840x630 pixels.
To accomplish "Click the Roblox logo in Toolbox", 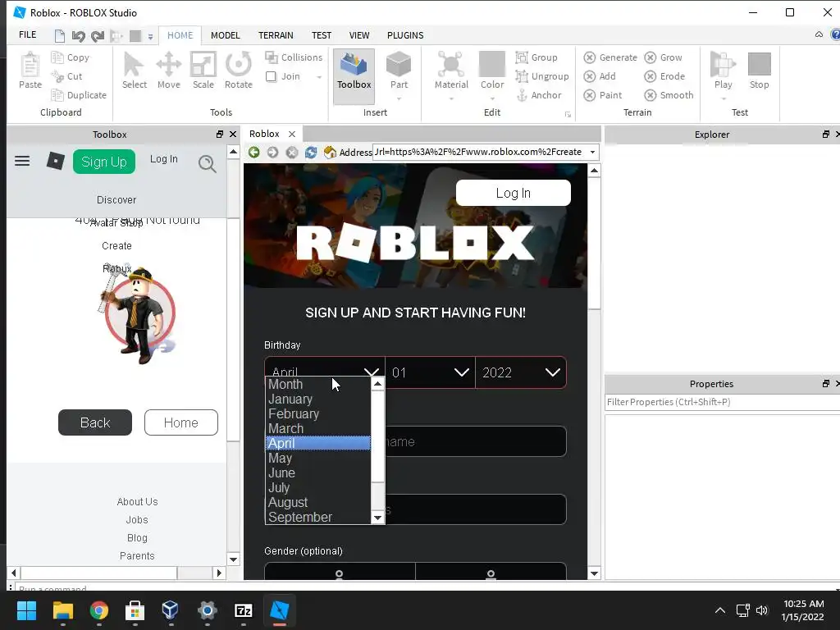I will point(55,161).
